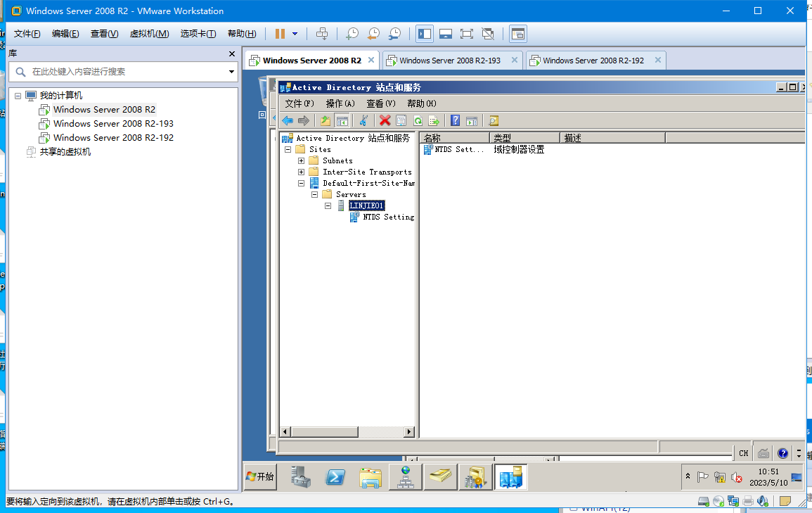
Task: Select 共享的虚拟机 in library tree
Action: coord(65,152)
